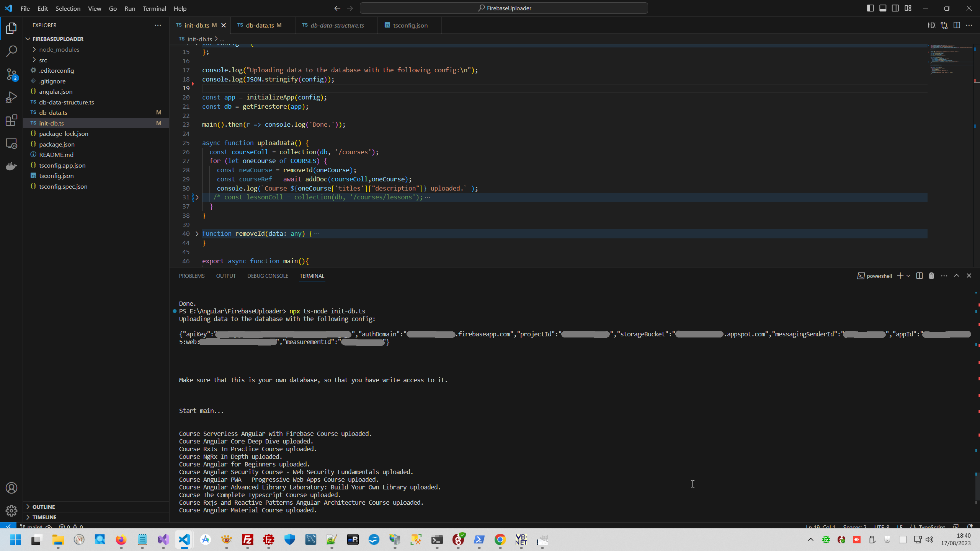Screen dimensions: 980x551
Task: Open the Docker view icon
Action: 11,166
